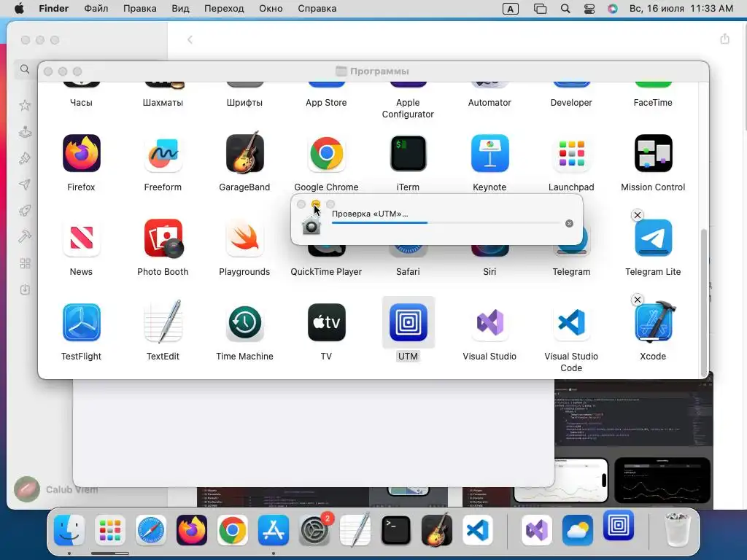The height and width of the screenshot is (560, 747).
Task: Switch keyboard input source in menu bar
Action: (x=510, y=9)
